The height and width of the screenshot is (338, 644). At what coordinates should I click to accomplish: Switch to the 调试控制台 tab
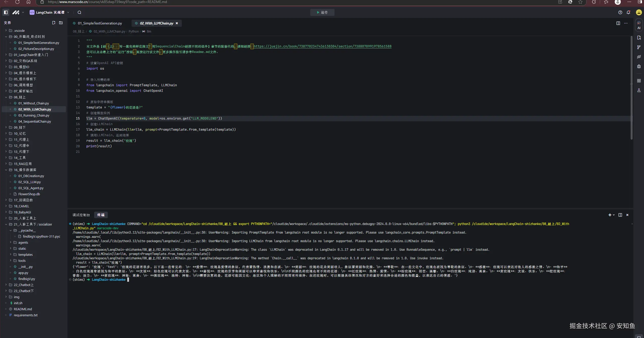81,215
